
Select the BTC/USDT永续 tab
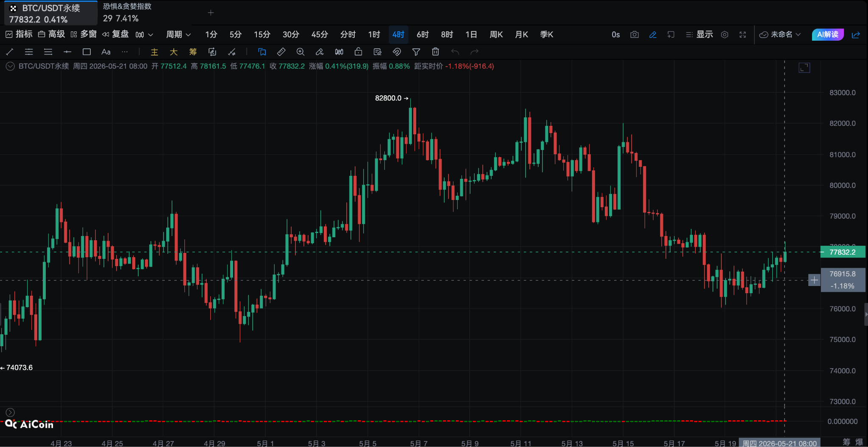51,13
